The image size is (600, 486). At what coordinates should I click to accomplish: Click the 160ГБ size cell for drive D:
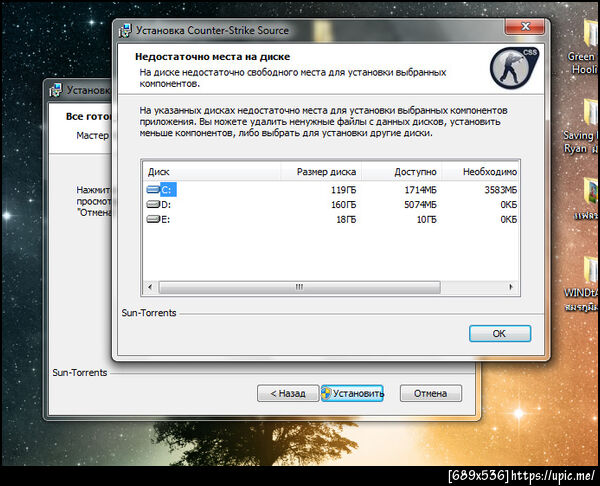[x=343, y=205]
